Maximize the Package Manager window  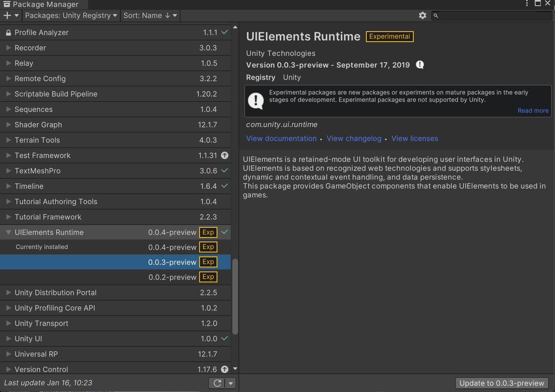click(x=538, y=3)
